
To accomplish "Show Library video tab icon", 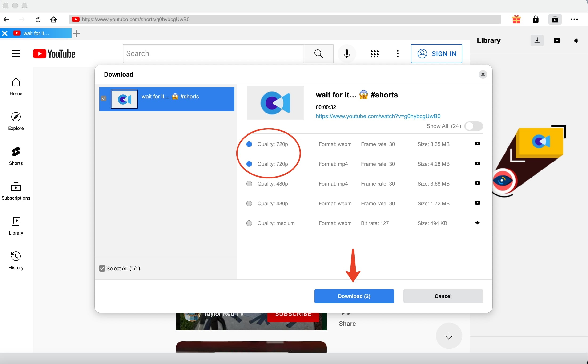I will pos(557,40).
